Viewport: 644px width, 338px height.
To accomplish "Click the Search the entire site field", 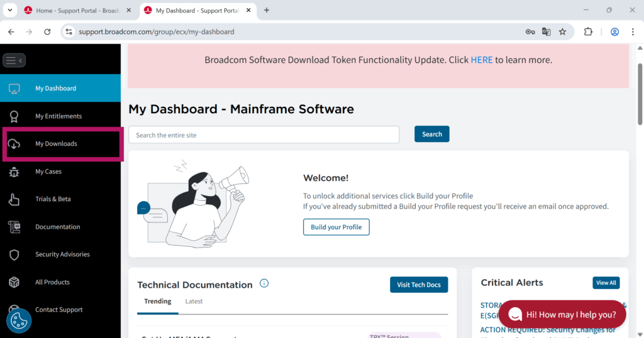I will pos(264,134).
